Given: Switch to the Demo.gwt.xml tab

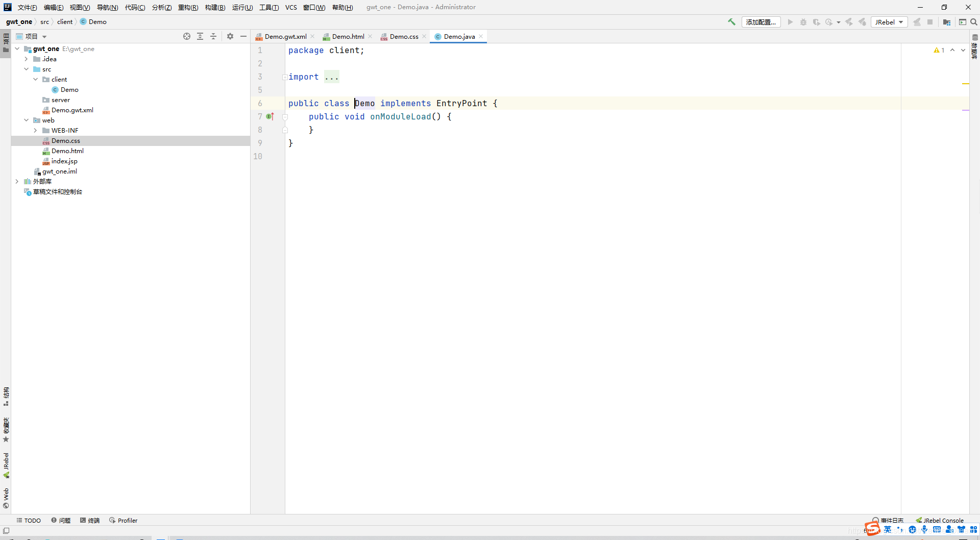Looking at the screenshot, I should (285, 36).
